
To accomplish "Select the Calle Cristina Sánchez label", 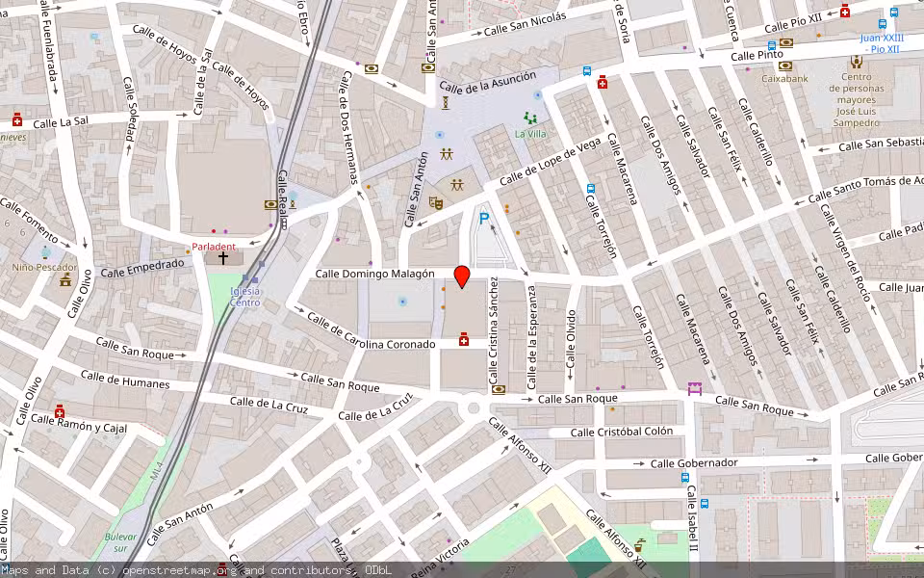I will pyautogui.click(x=494, y=331).
